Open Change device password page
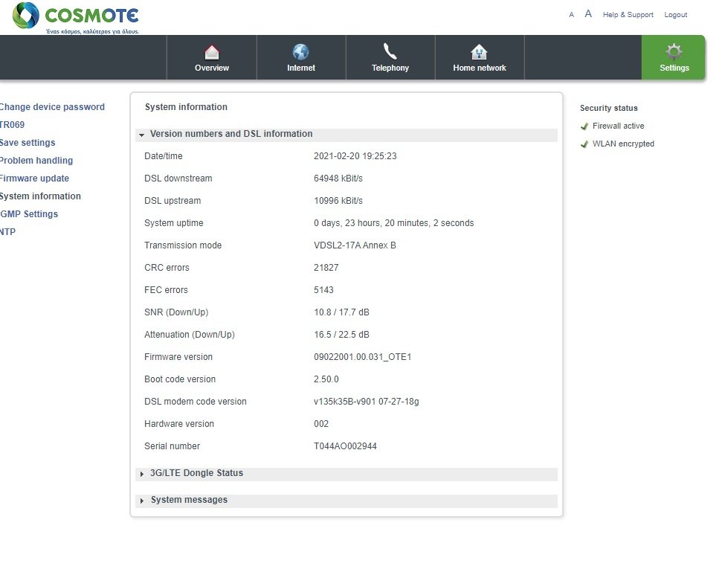This screenshot has width=728, height=569. 52,107
